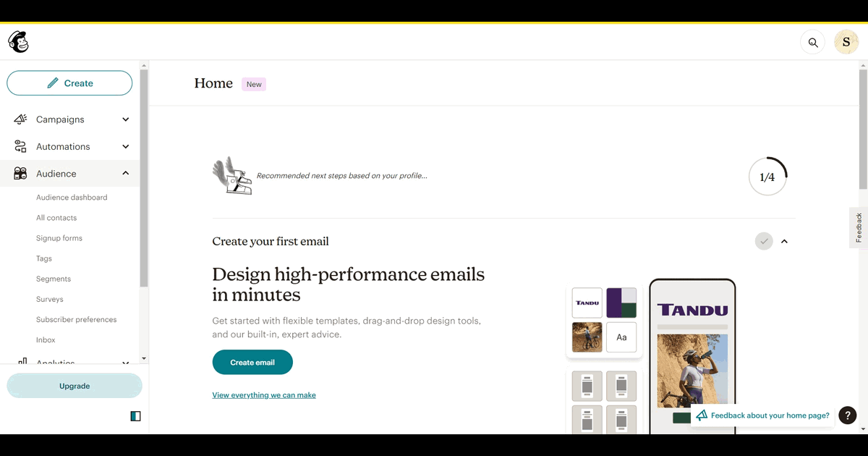Click the Mailchimp Freddie logo
Screen dimensions: 868x456
[x=18, y=42]
